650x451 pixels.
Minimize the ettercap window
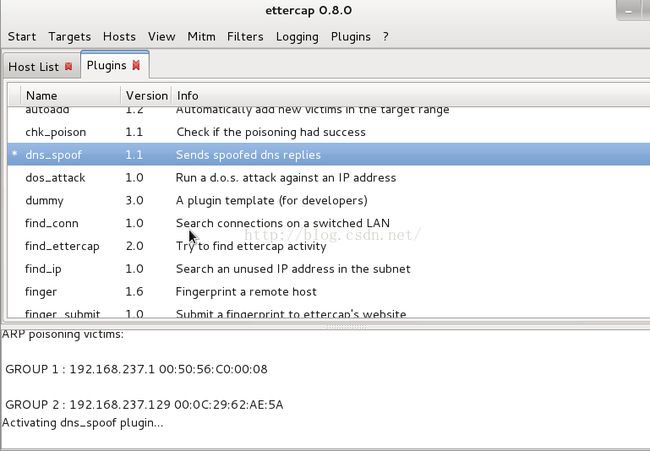coord(628,11)
